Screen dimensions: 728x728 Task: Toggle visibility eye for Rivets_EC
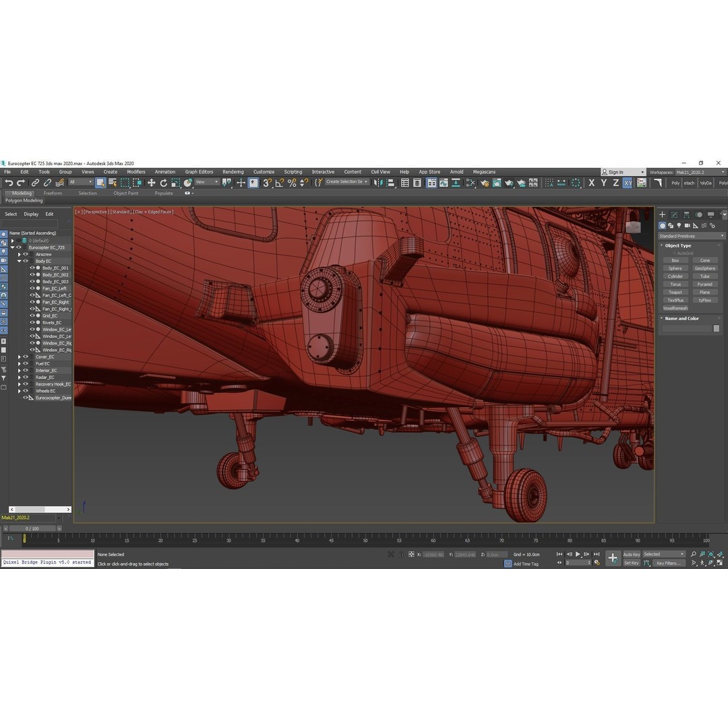click(32, 323)
